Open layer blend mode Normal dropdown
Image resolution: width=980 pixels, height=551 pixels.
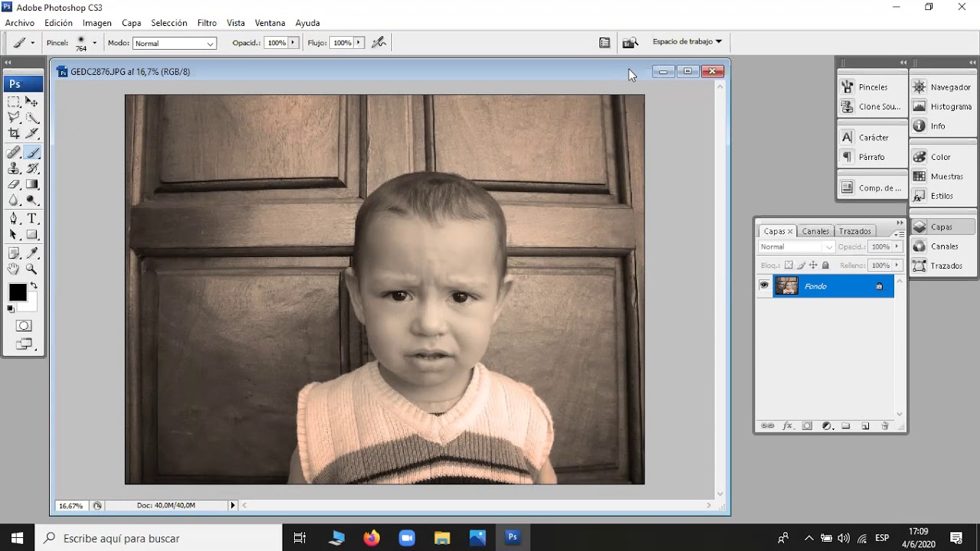[796, 247]
